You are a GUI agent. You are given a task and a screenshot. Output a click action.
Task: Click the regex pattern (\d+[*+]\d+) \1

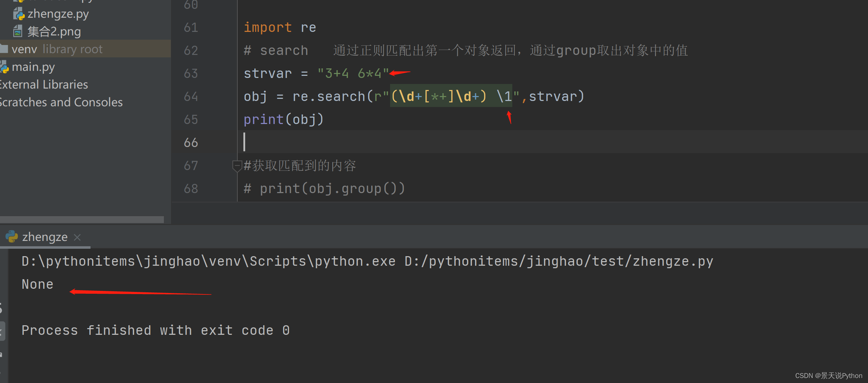pyautogui.click(x=451, y=96)
